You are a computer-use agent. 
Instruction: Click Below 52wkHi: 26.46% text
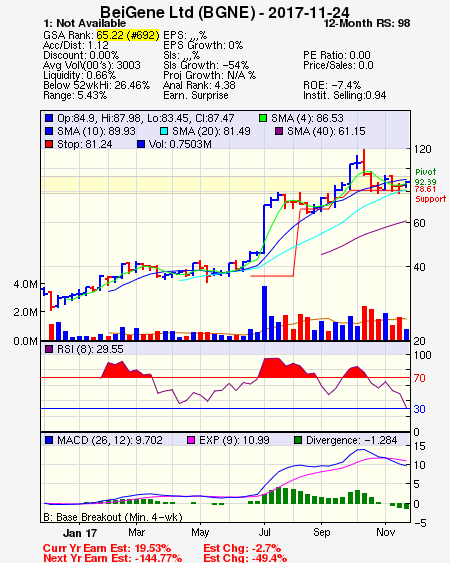coord(96,85)
